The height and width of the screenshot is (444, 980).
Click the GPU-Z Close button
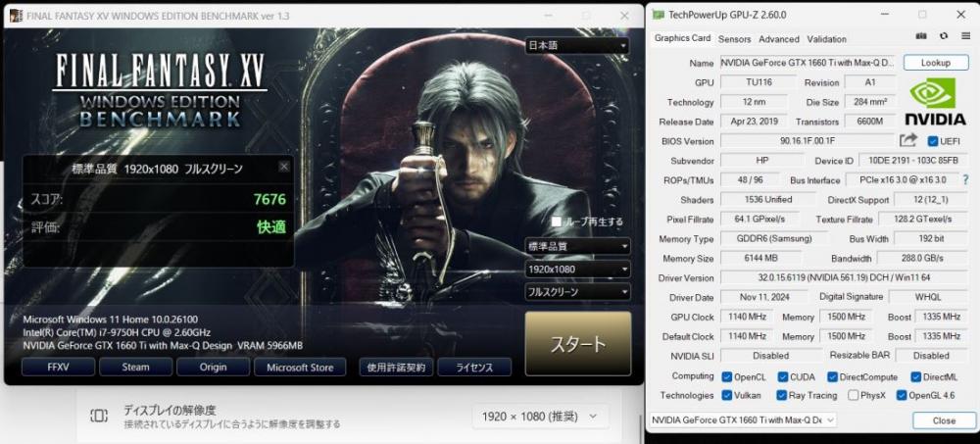point(944,420)
